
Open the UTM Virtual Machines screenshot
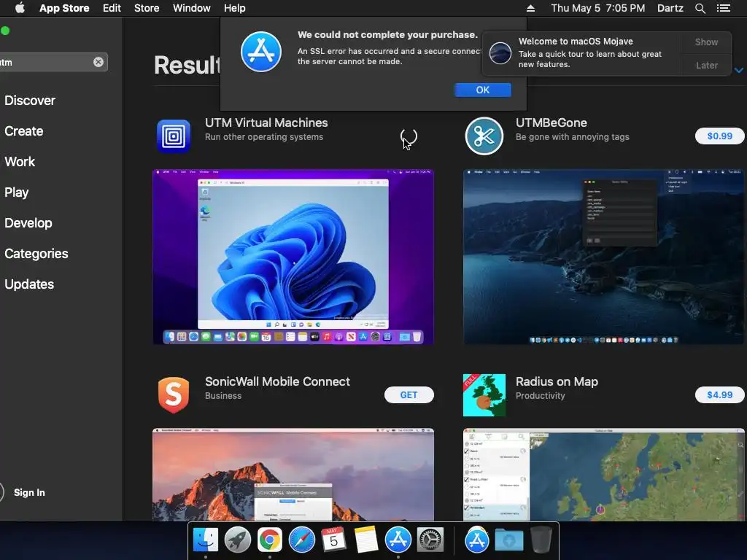tap(293, 257)
